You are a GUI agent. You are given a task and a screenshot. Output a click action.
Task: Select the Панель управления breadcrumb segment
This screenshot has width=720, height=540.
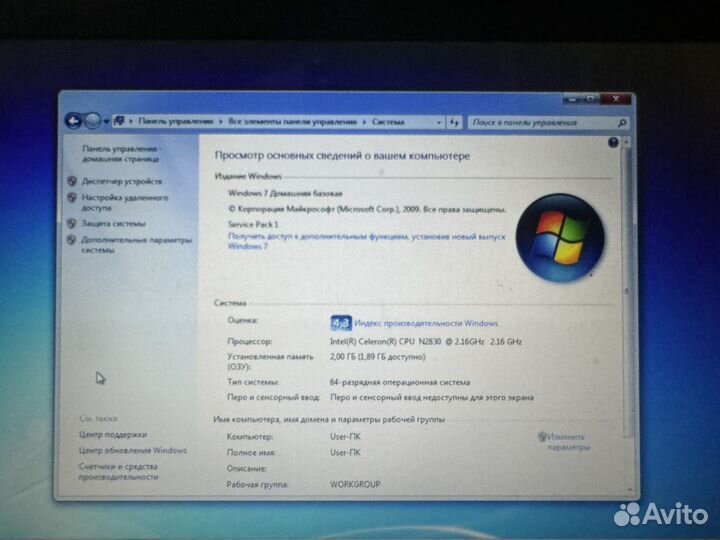point(175,121)
